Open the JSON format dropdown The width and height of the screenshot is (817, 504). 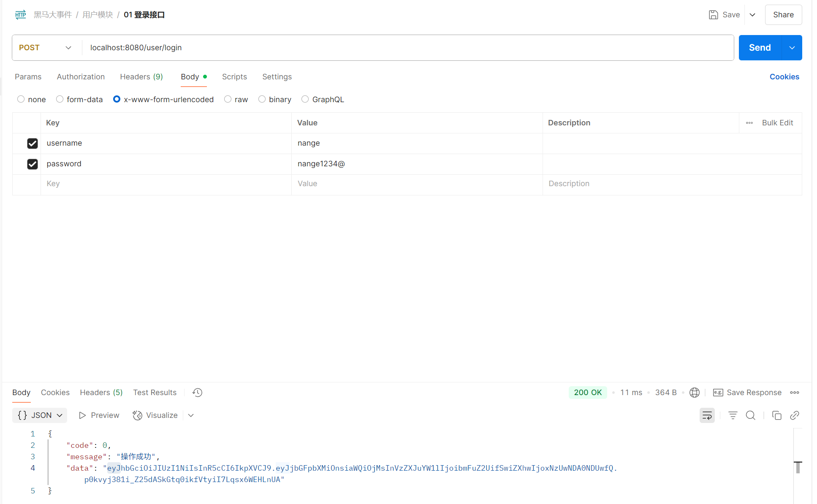[x=40, y=415]
